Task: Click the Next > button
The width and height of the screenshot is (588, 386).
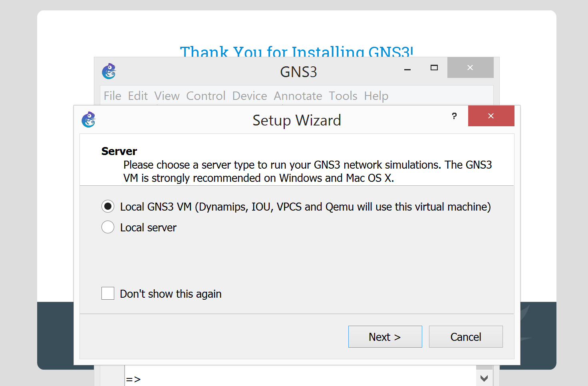Action: [x=385, y=336]
